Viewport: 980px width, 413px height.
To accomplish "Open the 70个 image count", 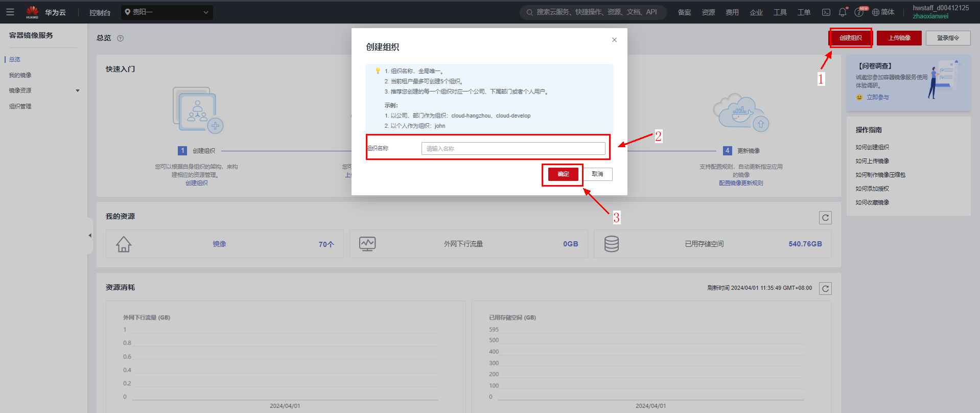I will click(326, 244).
